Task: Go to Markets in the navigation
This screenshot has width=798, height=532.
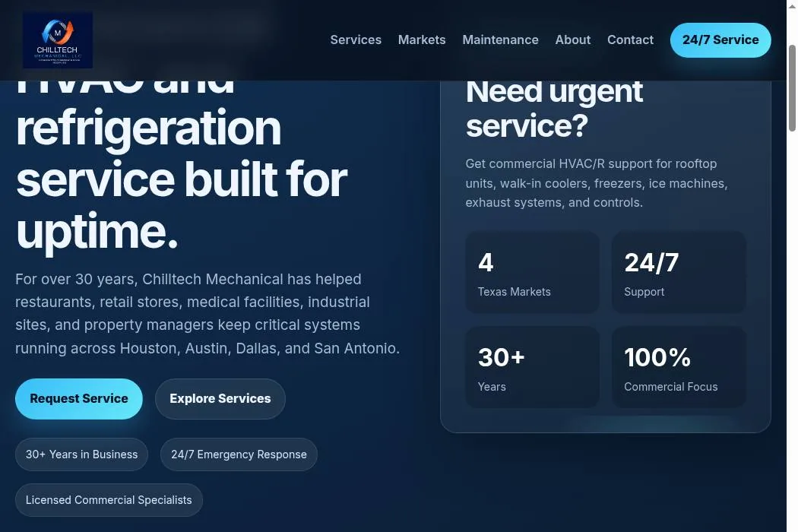Action: tap(421, 40)
